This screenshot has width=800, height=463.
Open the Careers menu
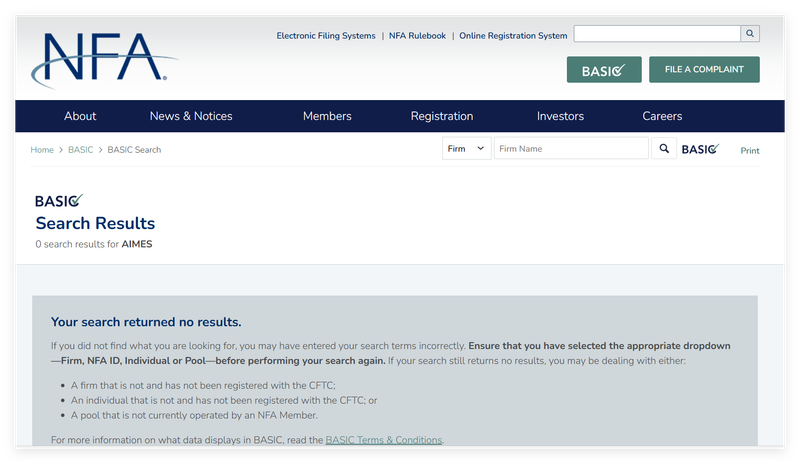(x=662, y=116)
